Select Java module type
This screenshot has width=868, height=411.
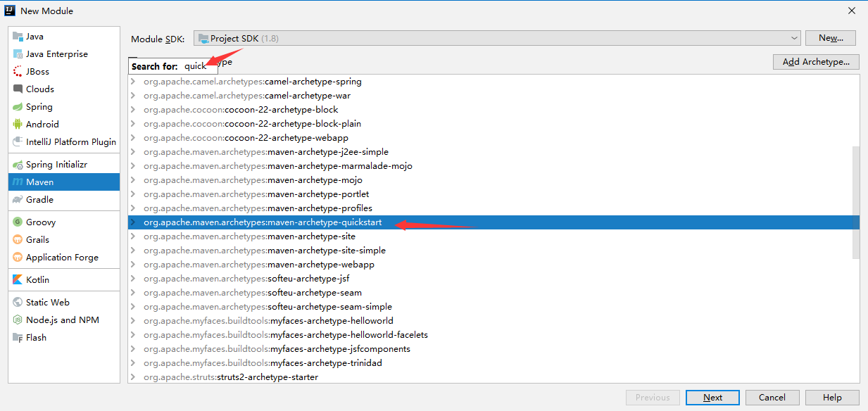click(x=64, y=37)
